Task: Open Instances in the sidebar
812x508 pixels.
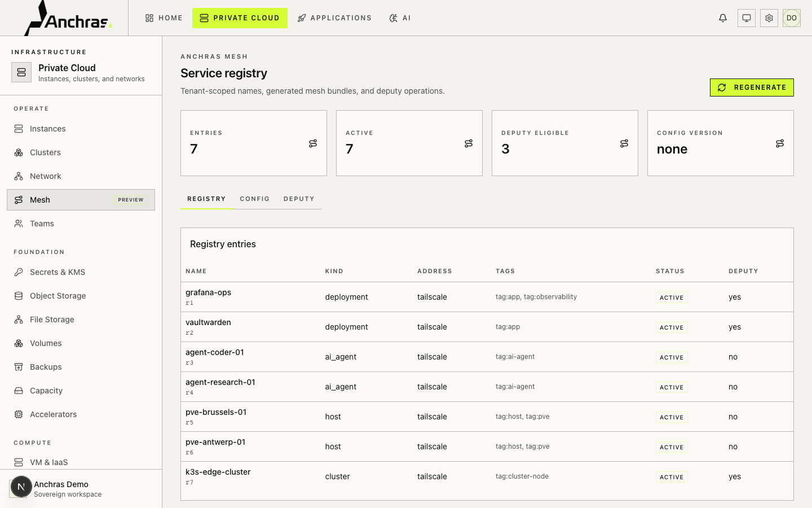Action: coord(81,129)
